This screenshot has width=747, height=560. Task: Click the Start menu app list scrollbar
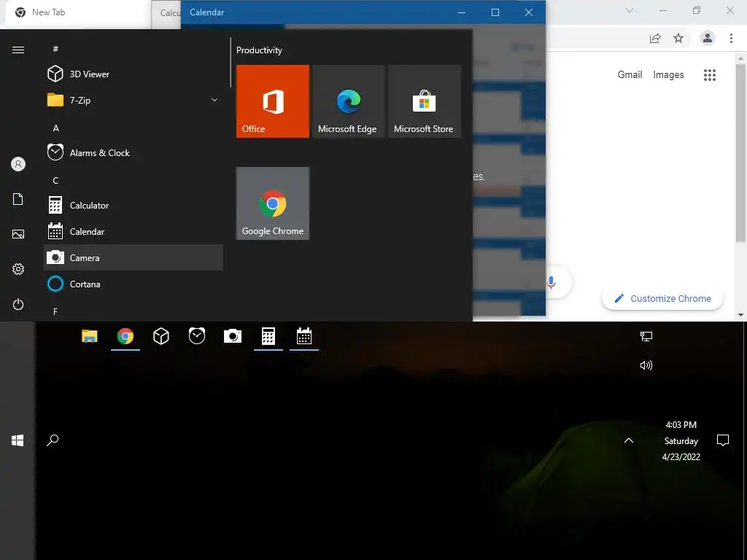pos(231,63)
